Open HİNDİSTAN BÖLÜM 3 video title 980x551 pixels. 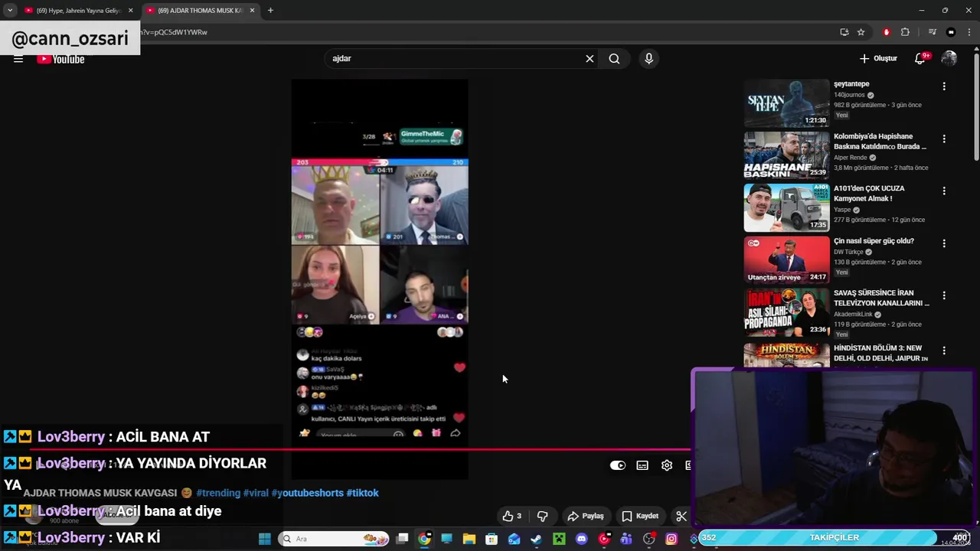tap(880, 353)
